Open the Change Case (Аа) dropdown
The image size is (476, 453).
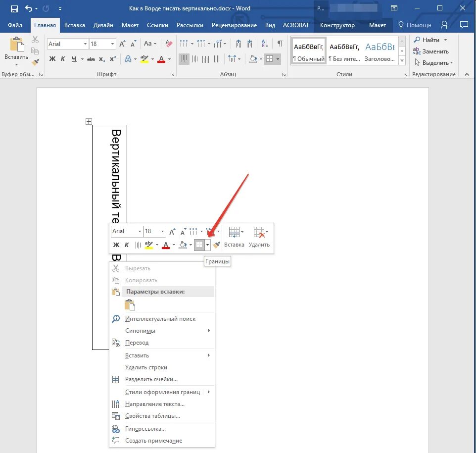point(150,44)
